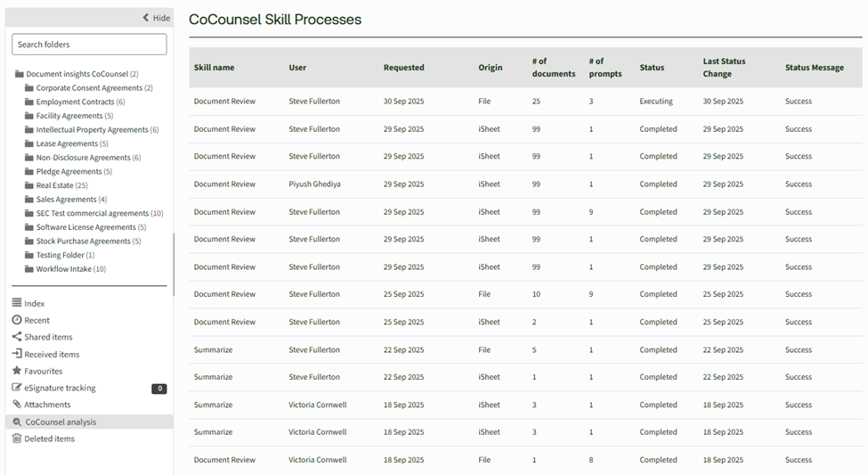Screen dimensions: 868x475
Task: Open CoCounsel analysis in sidebar
Action: coord(61,422)
